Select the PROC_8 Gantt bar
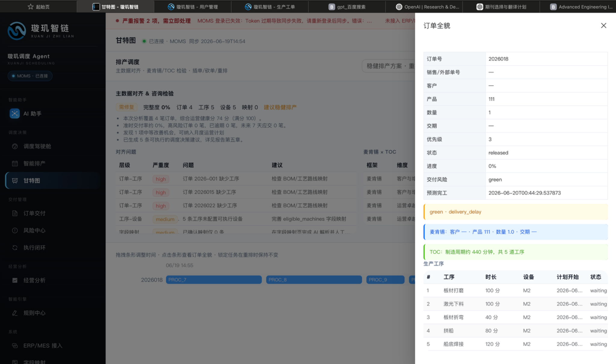This screenshot has width=616, height=364. (314, 280)
